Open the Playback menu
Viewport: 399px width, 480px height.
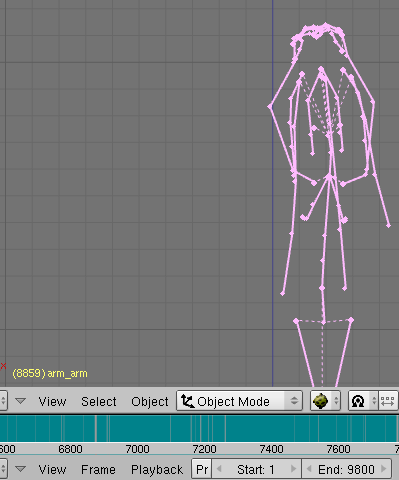[157, 470]
